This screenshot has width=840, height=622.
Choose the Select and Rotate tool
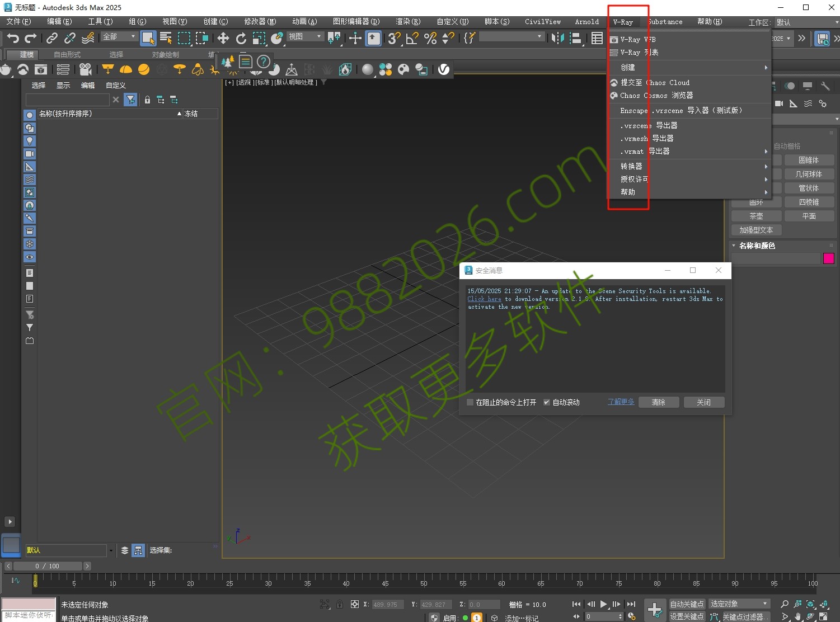pos(241,38)
